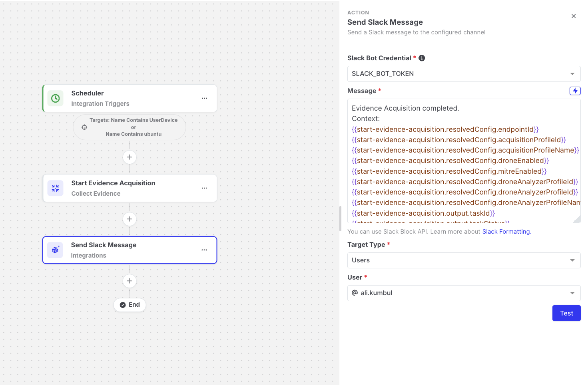Viewport: 588px width, 385px height.
Task: Expand the Slack Bot Credential dropdown
Action: (464, 74)
